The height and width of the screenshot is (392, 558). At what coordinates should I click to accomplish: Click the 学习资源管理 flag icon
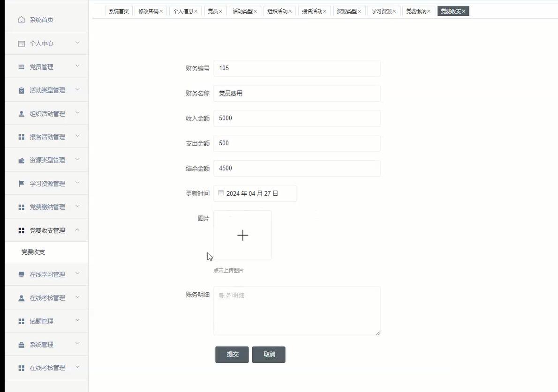coord(21,183)
